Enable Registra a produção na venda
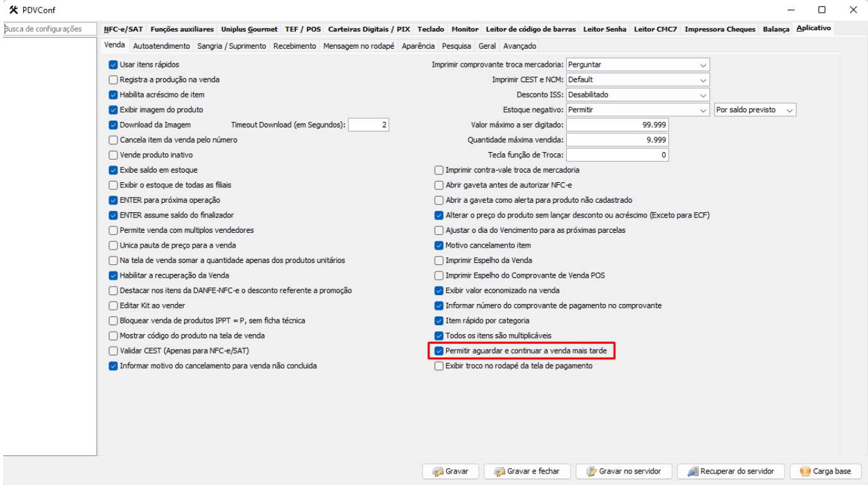868x485 pixels. (114, 80)
